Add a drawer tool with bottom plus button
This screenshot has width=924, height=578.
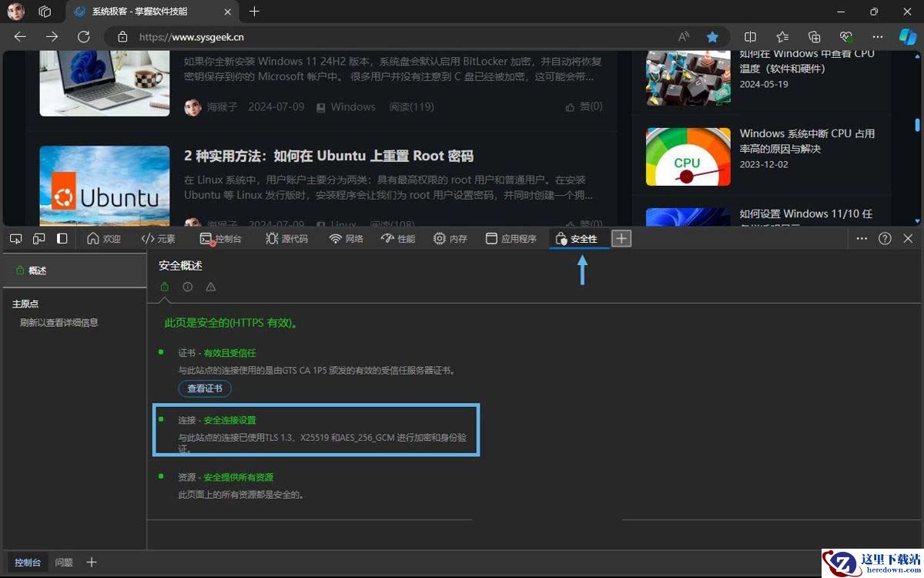(x=92, y=563)
